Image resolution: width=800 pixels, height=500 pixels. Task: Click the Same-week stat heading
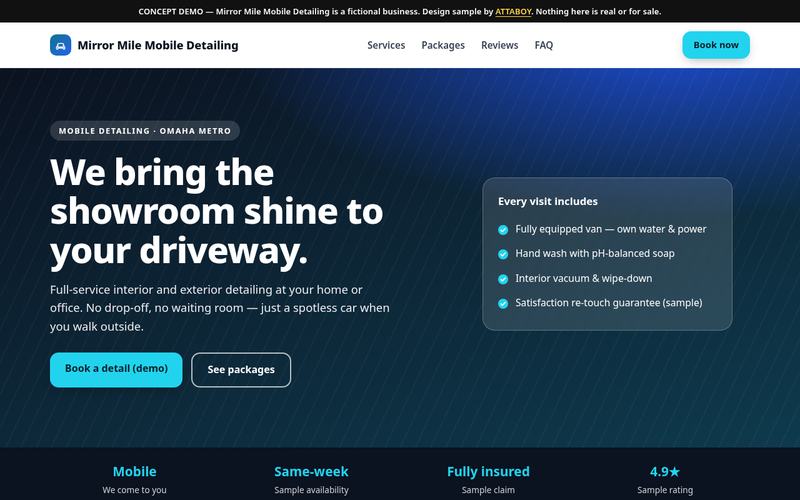tap(311, 471)
